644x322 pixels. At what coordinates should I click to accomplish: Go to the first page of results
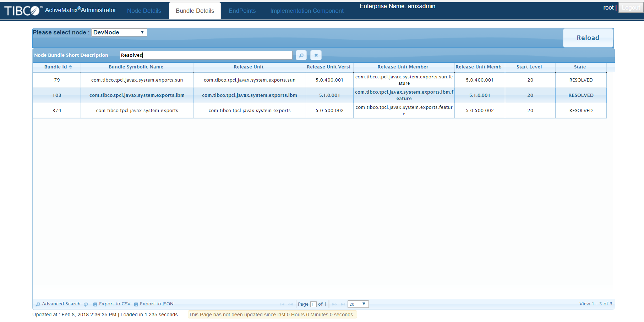click(x=282, y=304)
